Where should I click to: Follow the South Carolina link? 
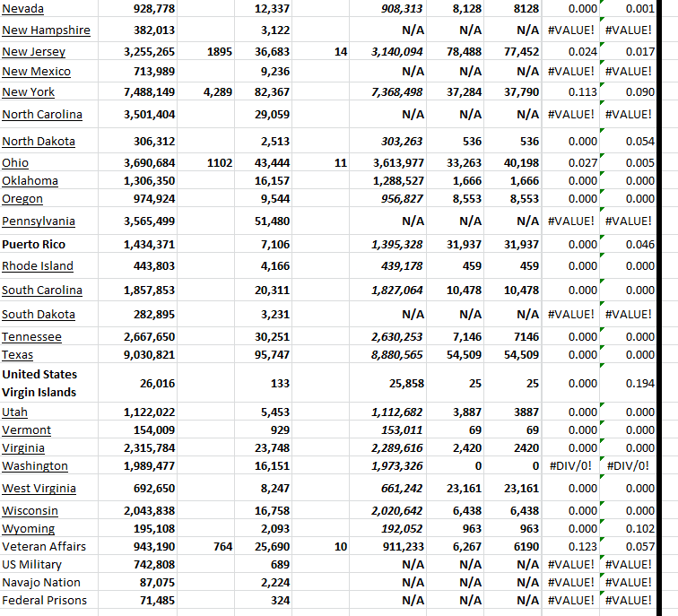click(42, 291)
